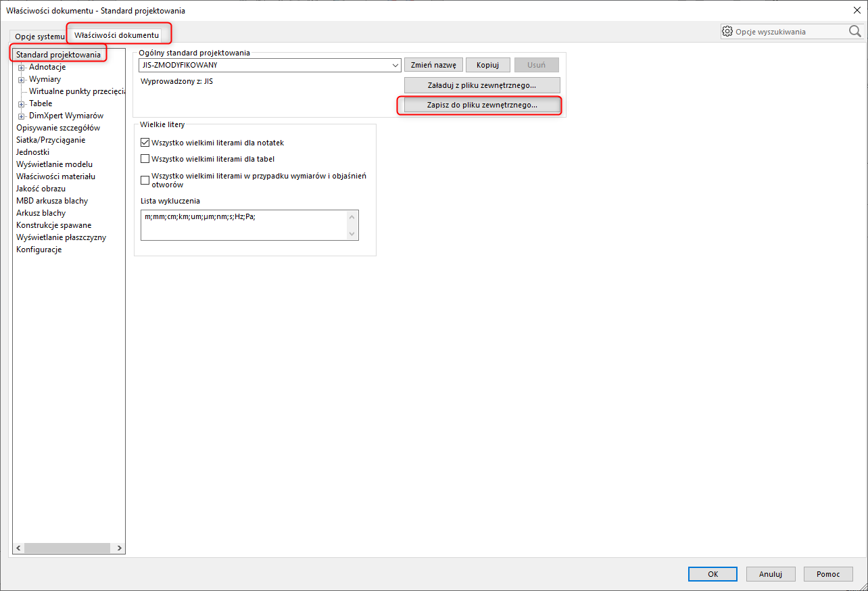Open the JIS-ZMODYFIKOWANY standard dropdown
Screen dimensions: 868x591
coord(395,66)
